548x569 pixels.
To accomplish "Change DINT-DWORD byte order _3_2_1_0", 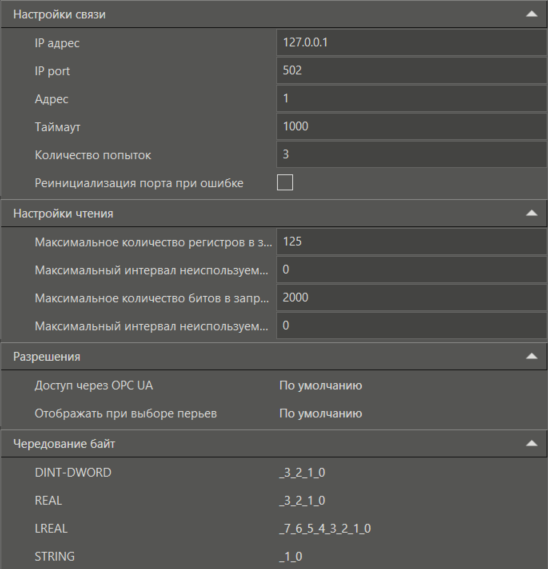I will 302,472.
